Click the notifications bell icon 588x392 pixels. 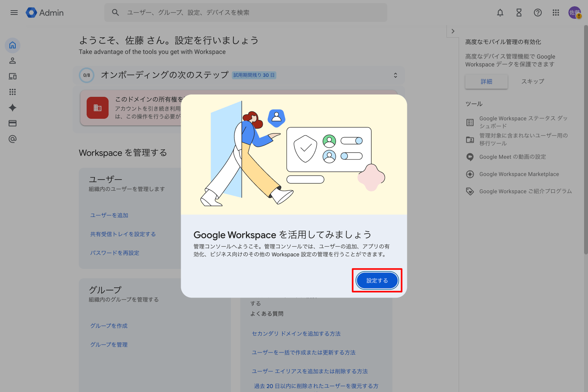(500, 13)
